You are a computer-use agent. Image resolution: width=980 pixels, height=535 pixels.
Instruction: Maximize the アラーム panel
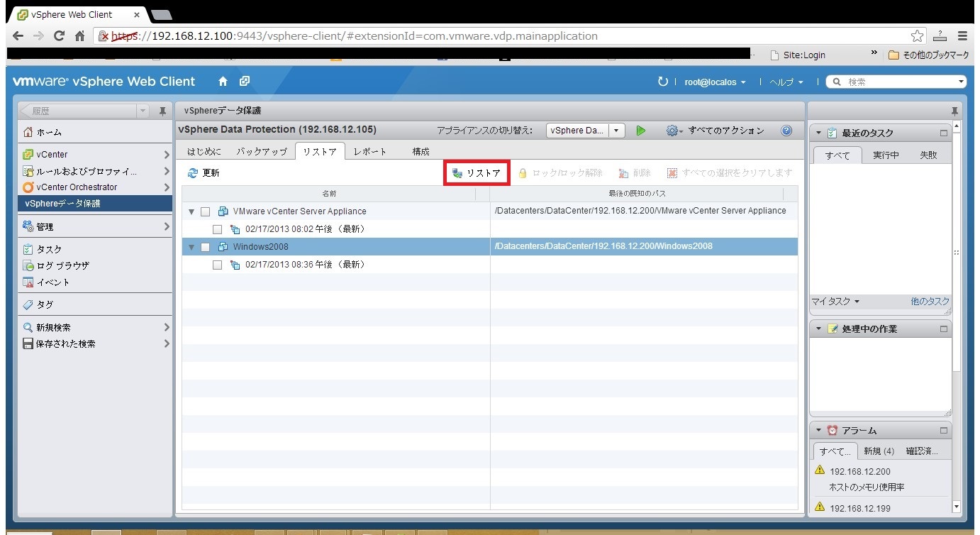(944, 430)
